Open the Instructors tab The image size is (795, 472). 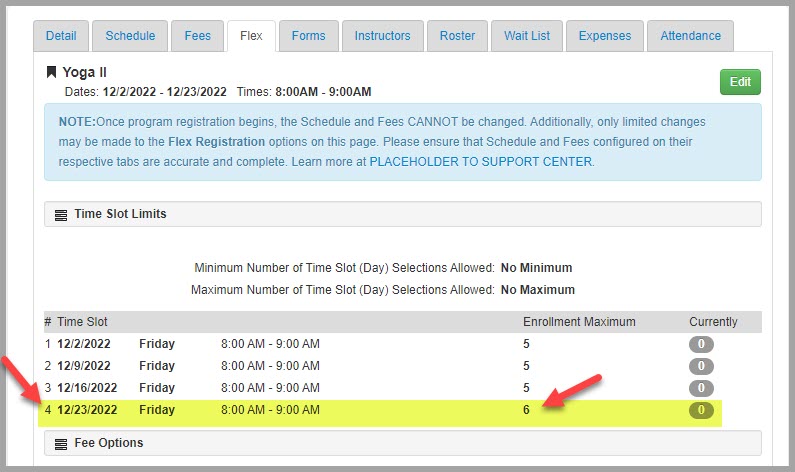[382, 36]
